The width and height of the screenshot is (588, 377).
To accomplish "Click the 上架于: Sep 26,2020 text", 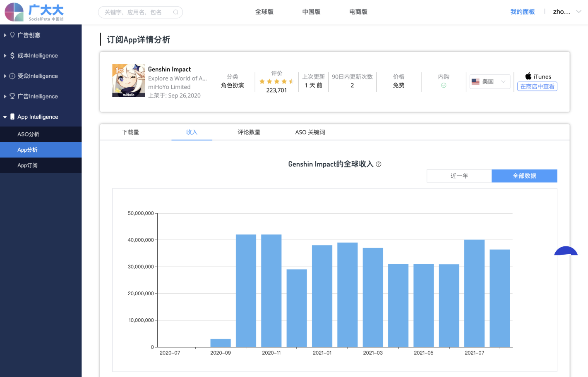I will pos(174,95).
